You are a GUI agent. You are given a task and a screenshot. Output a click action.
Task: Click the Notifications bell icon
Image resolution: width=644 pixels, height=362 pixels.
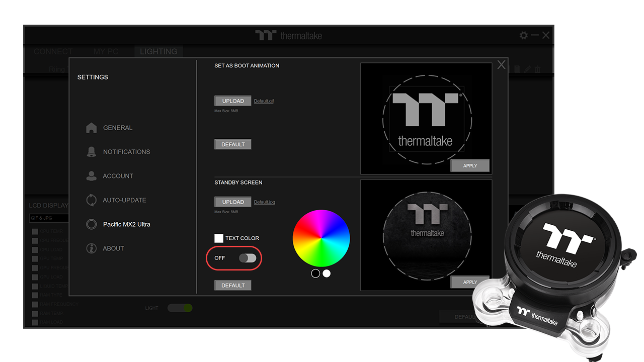tap(91, 152)
